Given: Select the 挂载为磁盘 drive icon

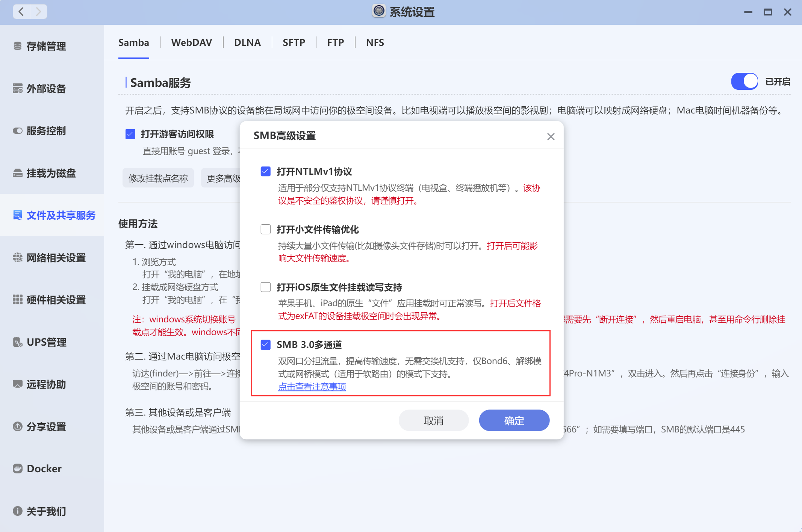Looking at the screenshot, I should click(17, 173).
